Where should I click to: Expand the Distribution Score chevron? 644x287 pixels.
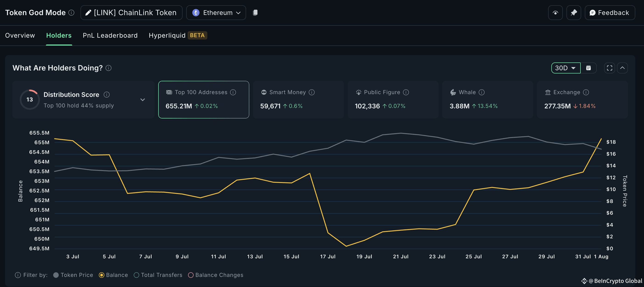[142, 100]
